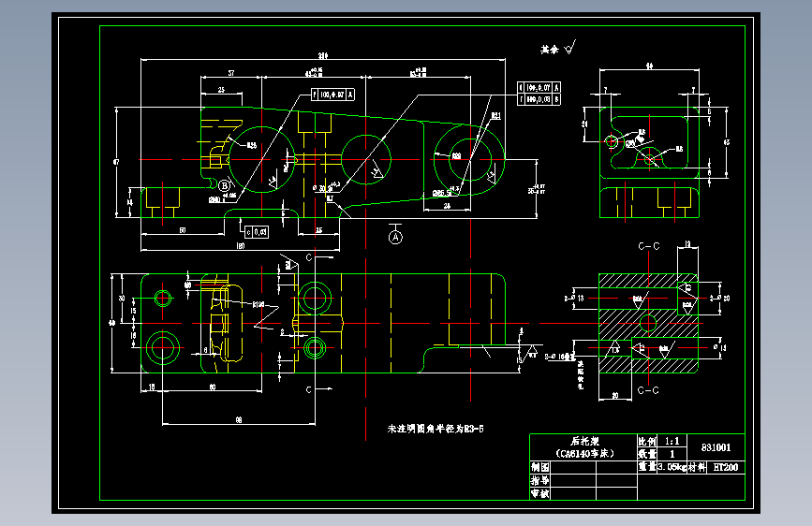
Task: Click the circled datum 'B' symbol
Action: tap(224, 185)
